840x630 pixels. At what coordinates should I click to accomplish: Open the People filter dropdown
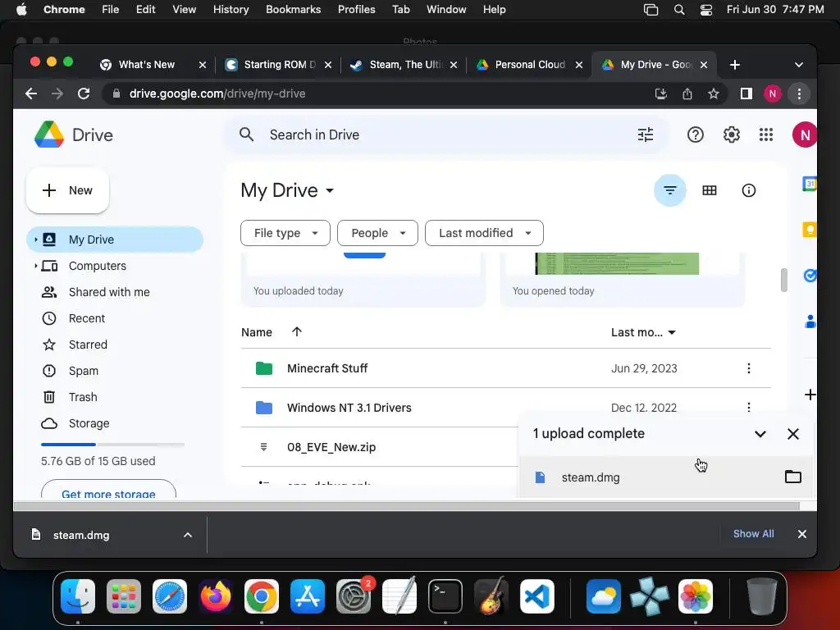(377, 233)
